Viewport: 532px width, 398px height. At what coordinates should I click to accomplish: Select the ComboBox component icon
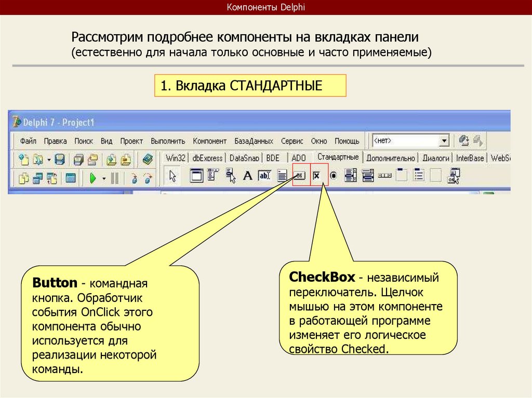point(368,175)
